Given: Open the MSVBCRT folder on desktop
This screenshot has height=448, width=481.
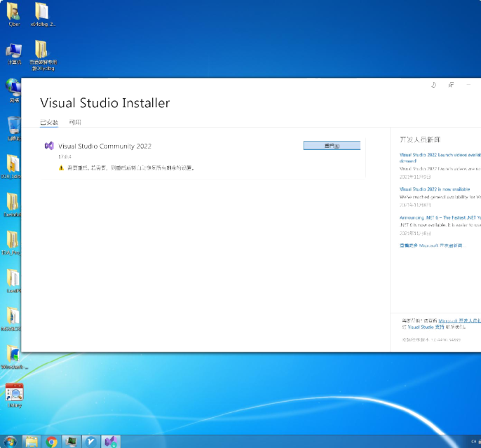Looking at the screenshot, I should [x=12, y=319].
